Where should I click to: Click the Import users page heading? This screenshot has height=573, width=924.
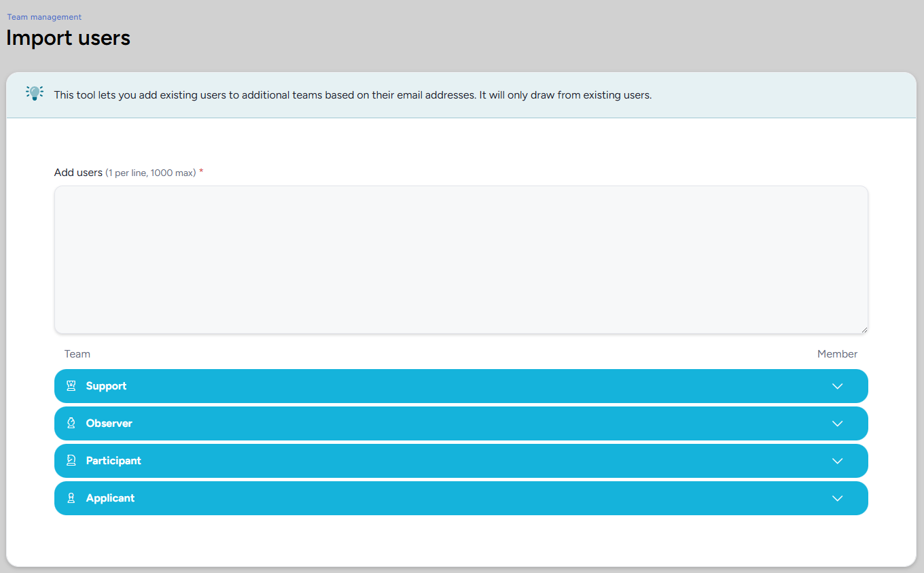[x=68, y=38]
